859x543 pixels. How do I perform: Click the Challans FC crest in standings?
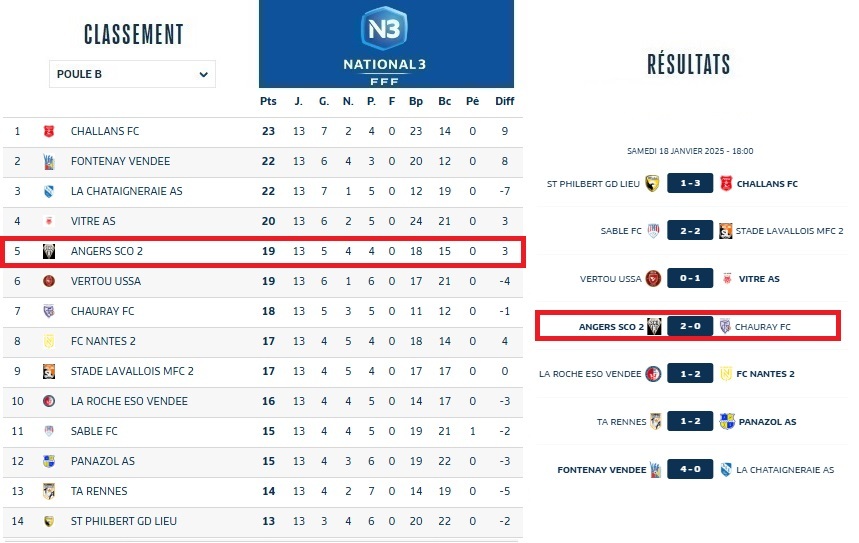coord(48,131)
